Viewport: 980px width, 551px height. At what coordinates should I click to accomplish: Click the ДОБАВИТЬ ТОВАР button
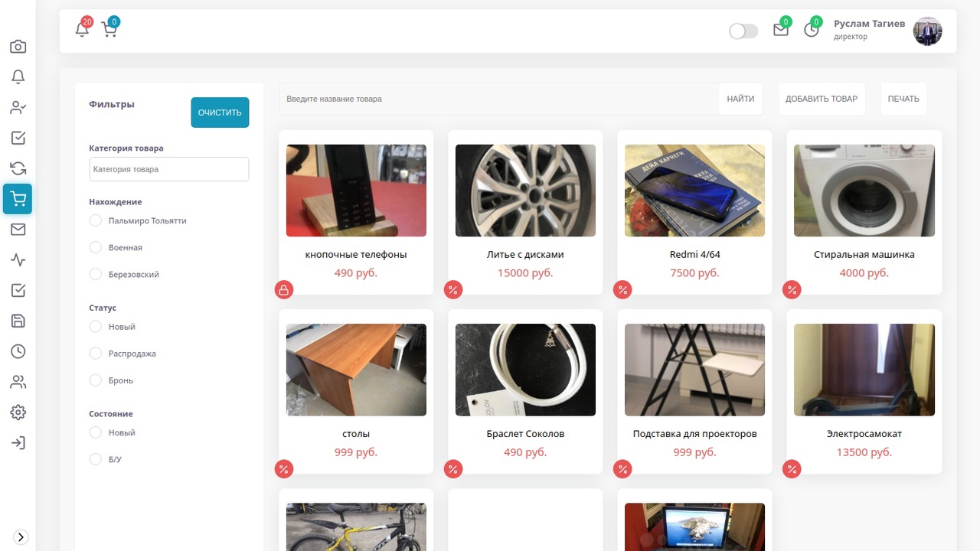[822, 99]
